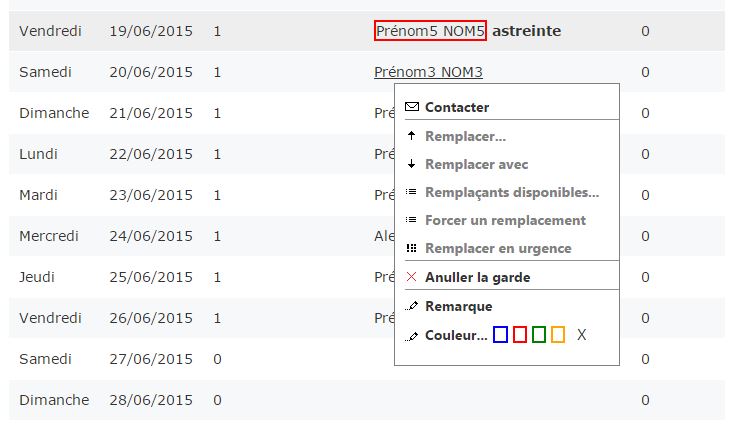Open the Prénom5 NOM5 link
The width and height of the screenshot is (738, 429).
[430, 31]
